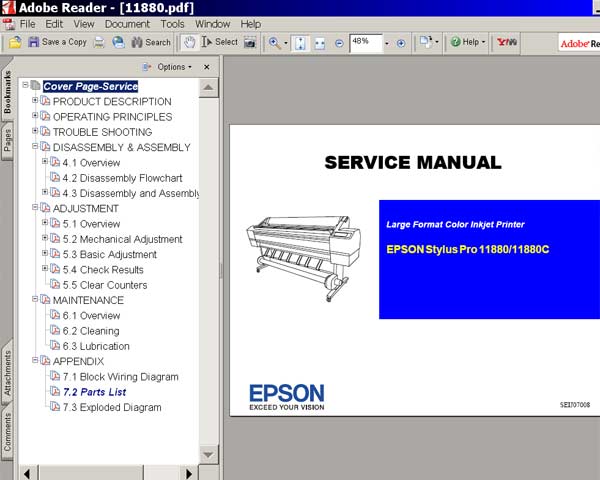The height and width of the screenshot is (480, 600).
Task: Expand the TROUBLE SHOOTING bookmark
Action: click(x=35, y=131)
